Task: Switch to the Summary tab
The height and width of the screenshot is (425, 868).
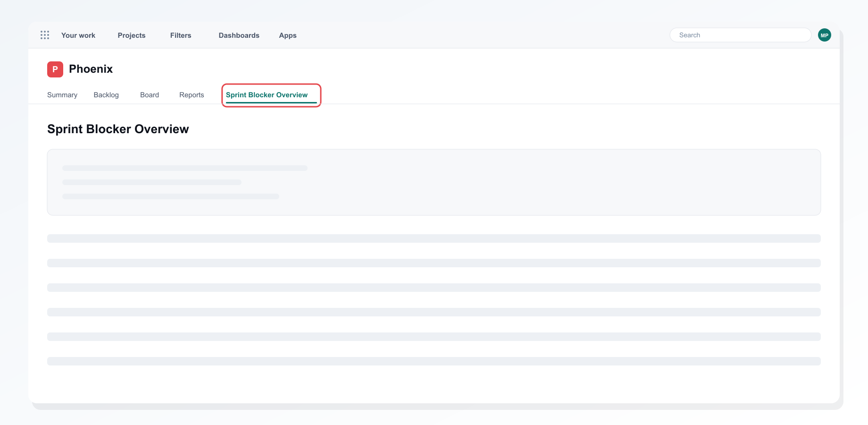Action: point(62,95)
